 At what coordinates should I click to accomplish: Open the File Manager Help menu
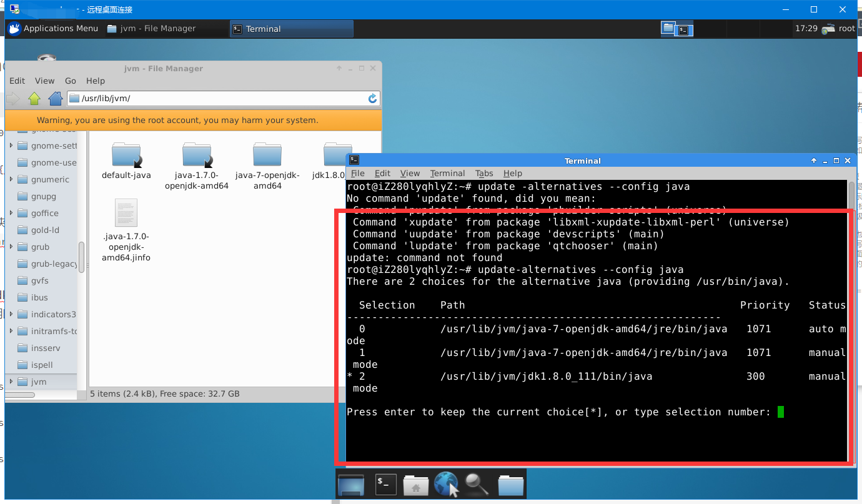(x=96, y=81)
